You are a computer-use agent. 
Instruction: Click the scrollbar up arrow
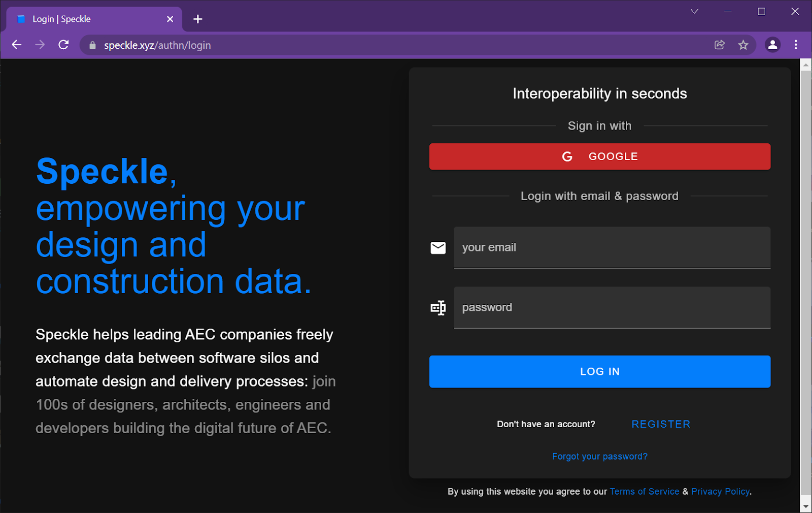pos(805,65)
